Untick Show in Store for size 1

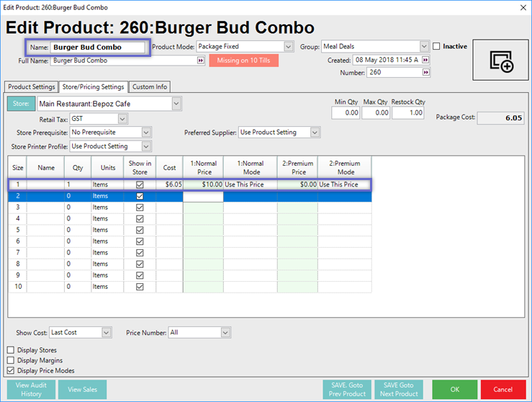coord(140,184)
